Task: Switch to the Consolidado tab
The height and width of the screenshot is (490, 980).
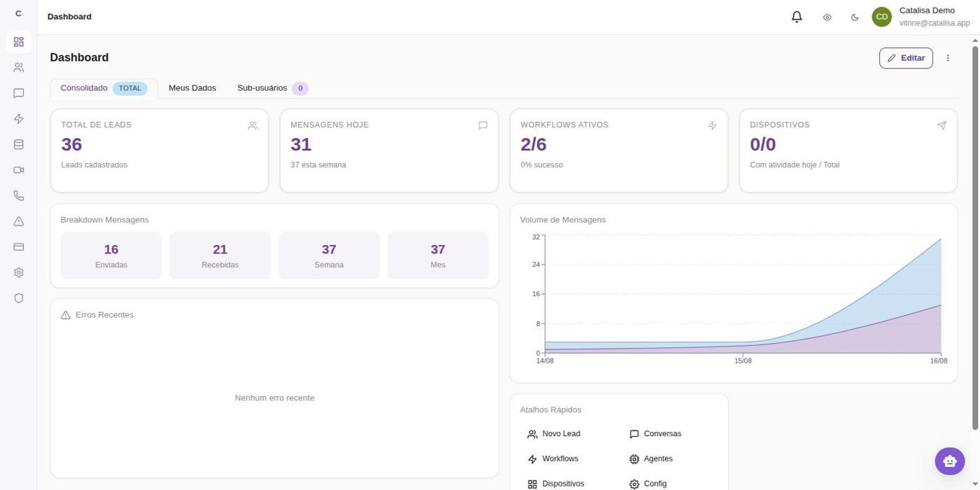Action: [x=104, y=88]
